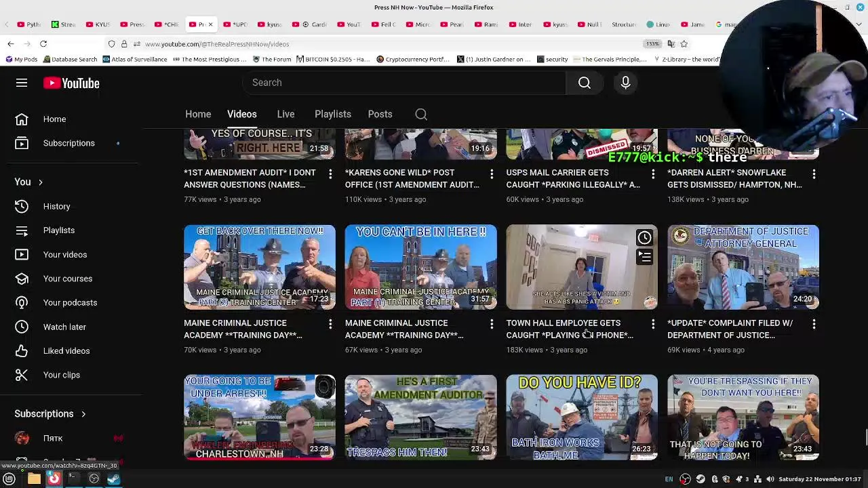The image size is (868, 488).
Task: Open Files folder icon in taskbar
Action: [34, 479]
